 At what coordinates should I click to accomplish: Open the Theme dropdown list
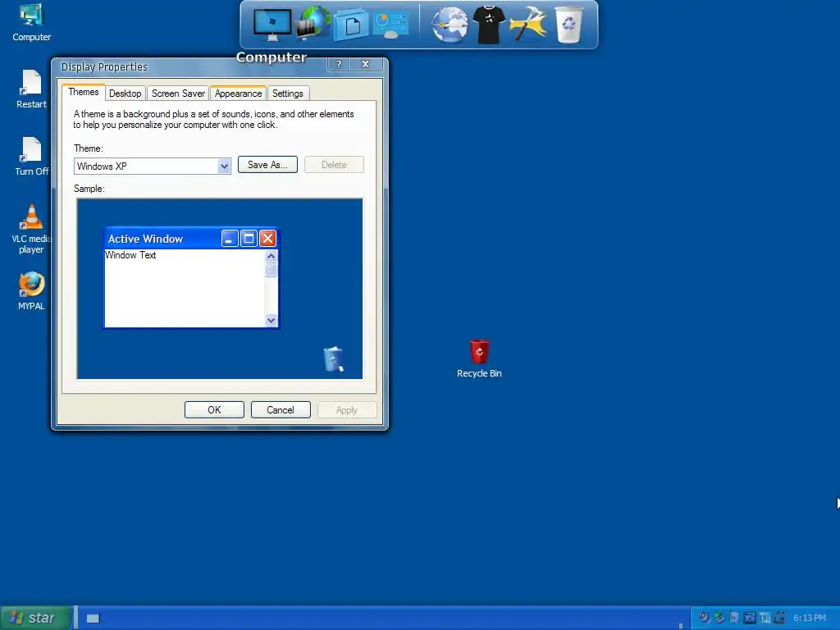(224, 166)
